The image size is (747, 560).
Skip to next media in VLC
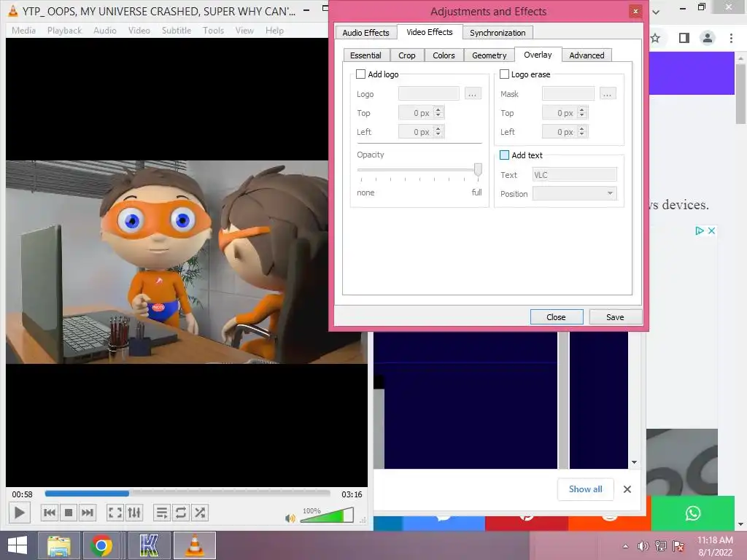tap(88, 513)
